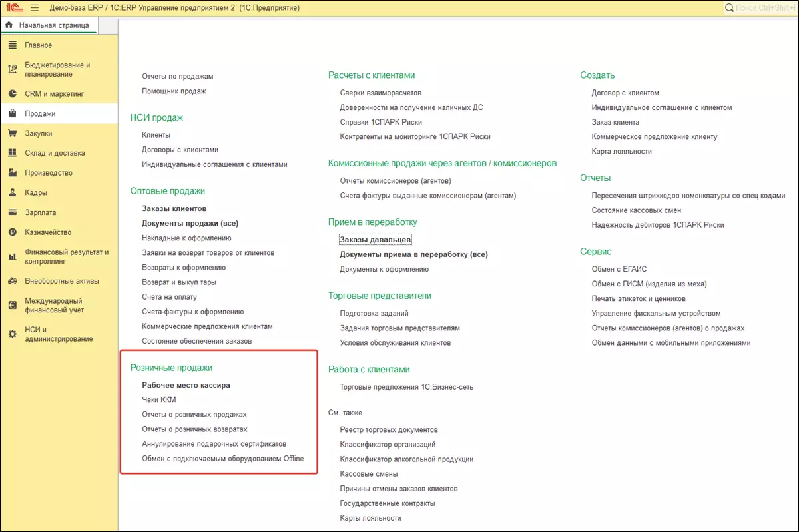Screen dimensions: 799x532
Task: Open Обмен с подключаемым оборудованием Offline
Action: click(223, 459)
